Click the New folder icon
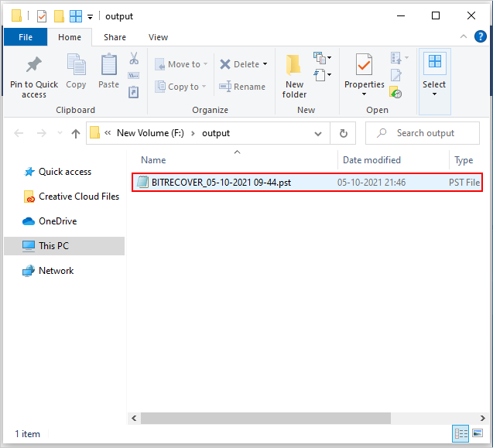The height and width of the screenshot is (448, 493). click(294, 66)
